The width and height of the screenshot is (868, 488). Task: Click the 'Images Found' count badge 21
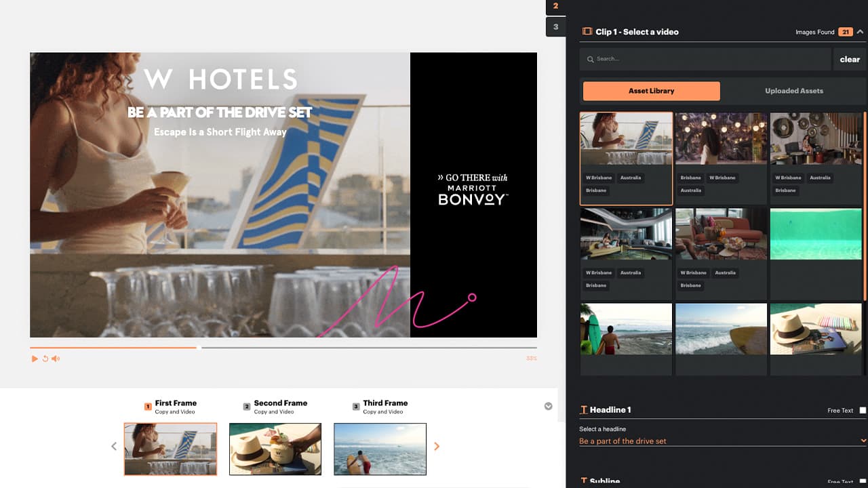click(x=845, y=32)
